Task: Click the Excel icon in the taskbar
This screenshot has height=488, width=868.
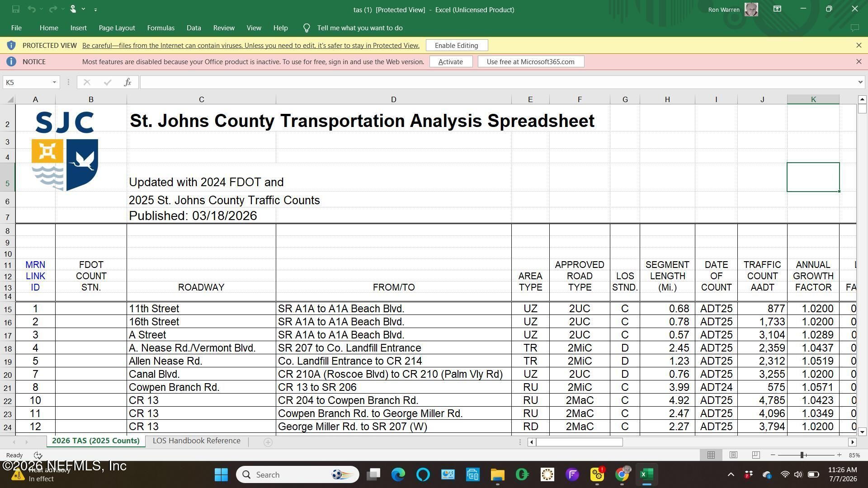Action: point(646,474)
